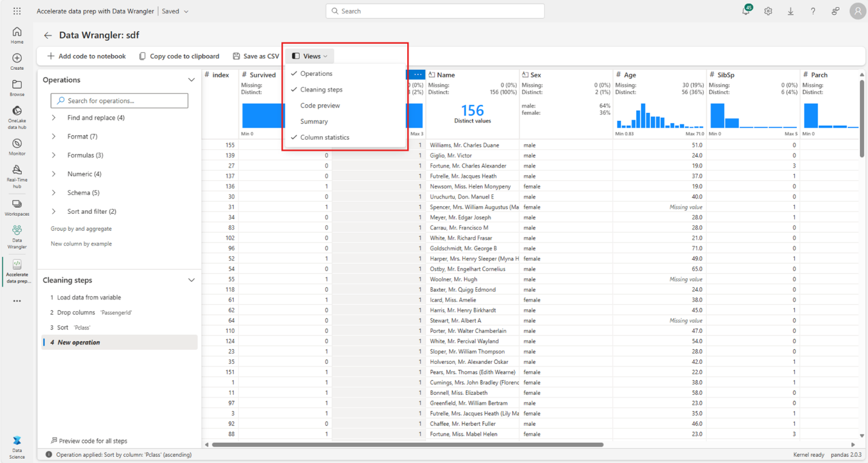The image size is (868, 463).
Task: Click the Age histogram chart
Action: coord(660,116)
